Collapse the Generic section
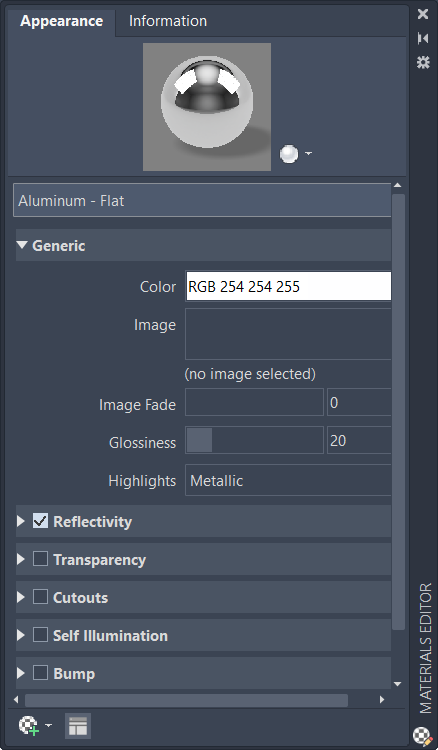The image size is (438, 750). click(x=22, y=245)
